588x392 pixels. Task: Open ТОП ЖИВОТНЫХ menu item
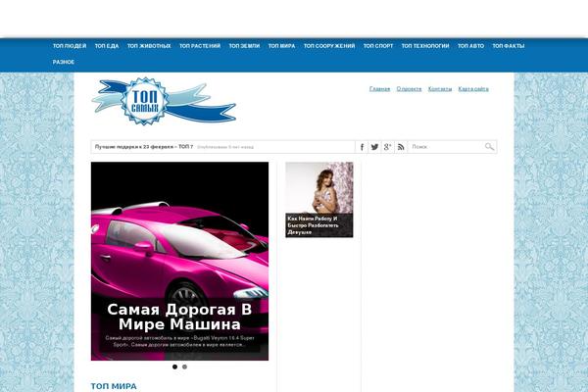click(149, 46)
